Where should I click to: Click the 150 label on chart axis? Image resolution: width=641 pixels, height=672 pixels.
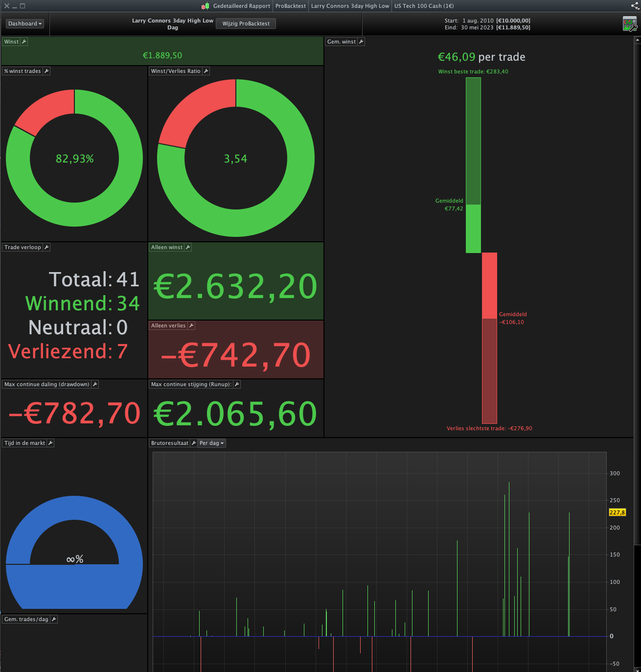615,555
